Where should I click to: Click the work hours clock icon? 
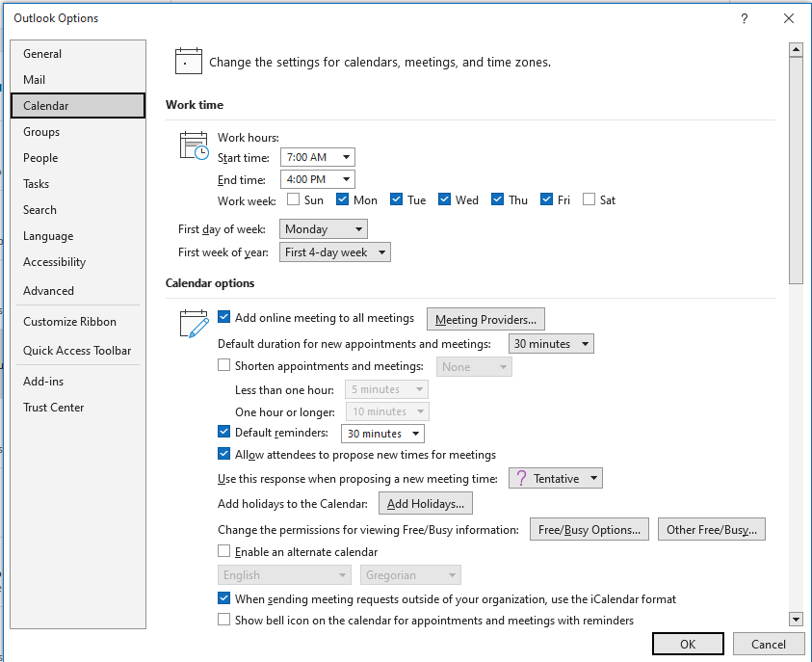[192, 145]
